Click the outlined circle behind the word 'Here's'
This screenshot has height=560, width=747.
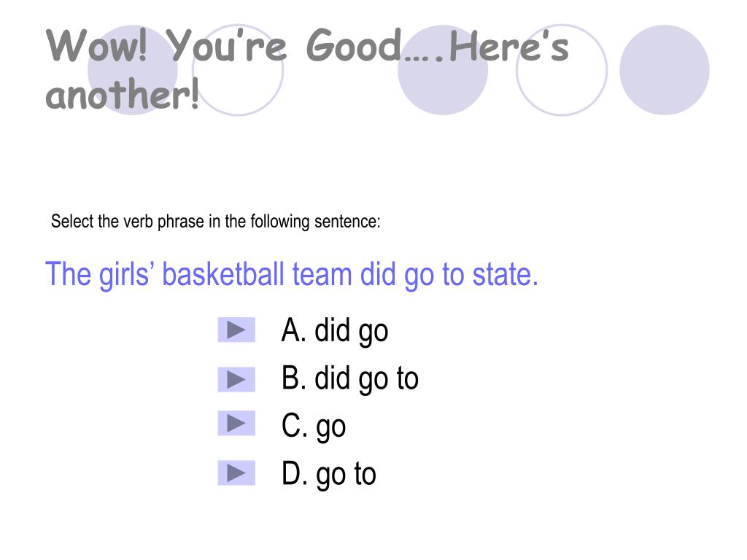click(562, 70)
